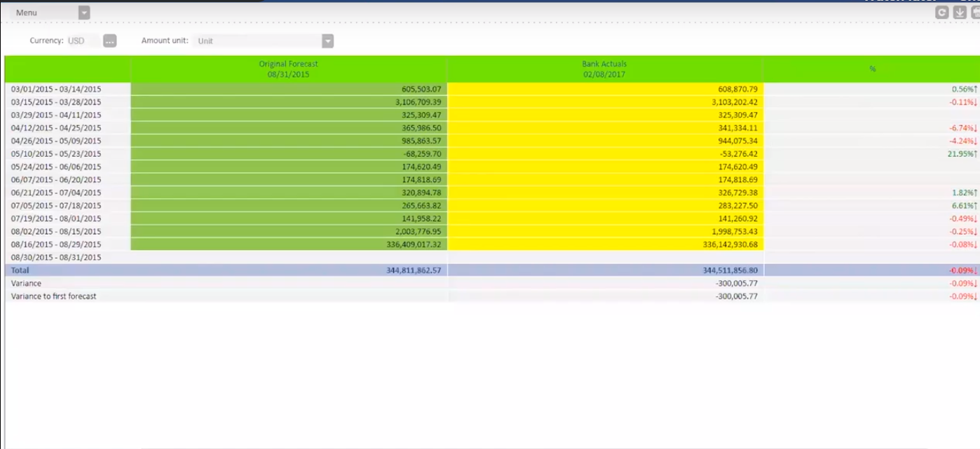Click forecast value 2,003,776.95

(x=418, y=231)
